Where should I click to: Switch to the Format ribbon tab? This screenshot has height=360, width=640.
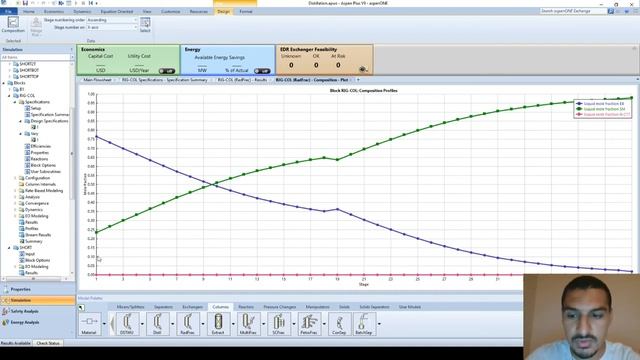click(246, 11)
